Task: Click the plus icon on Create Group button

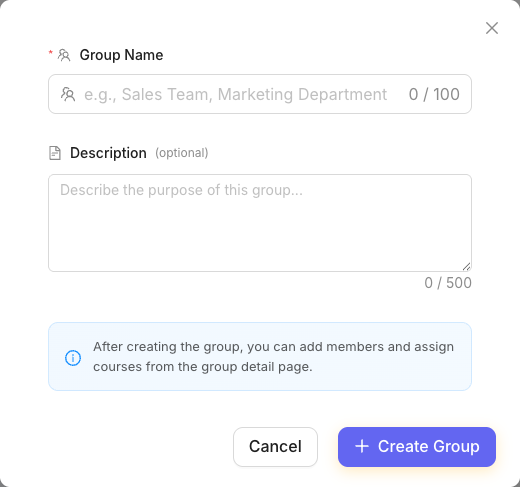Action: point(362,446)
